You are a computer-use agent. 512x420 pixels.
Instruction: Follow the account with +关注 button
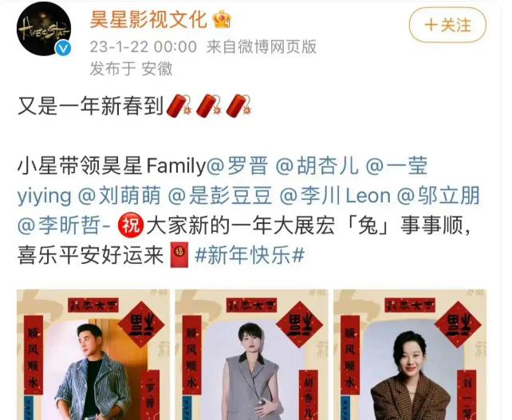(x=447, y=26)
